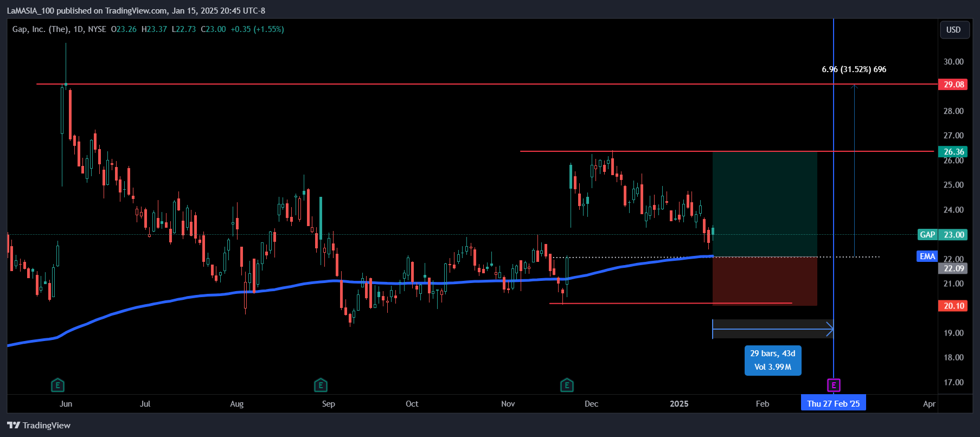Screen dimensions: 980x437
Task: Open the USD currency selector
Action: click(953, 30)
